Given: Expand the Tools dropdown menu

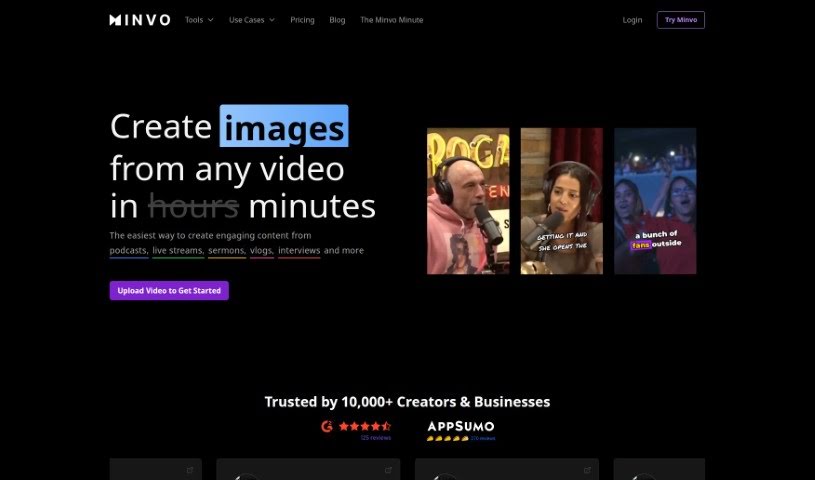Looking at the screenshot, I should (199, 20).
